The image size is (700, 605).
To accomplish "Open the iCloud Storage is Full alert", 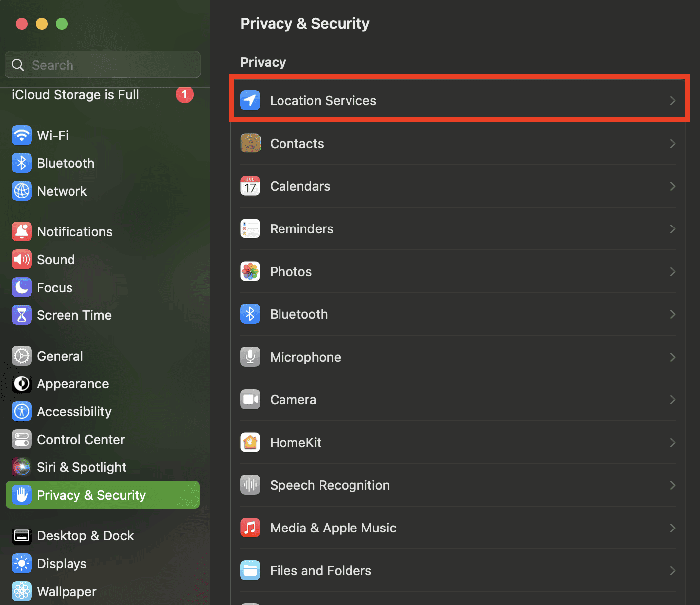I will (x=75, y=95).
